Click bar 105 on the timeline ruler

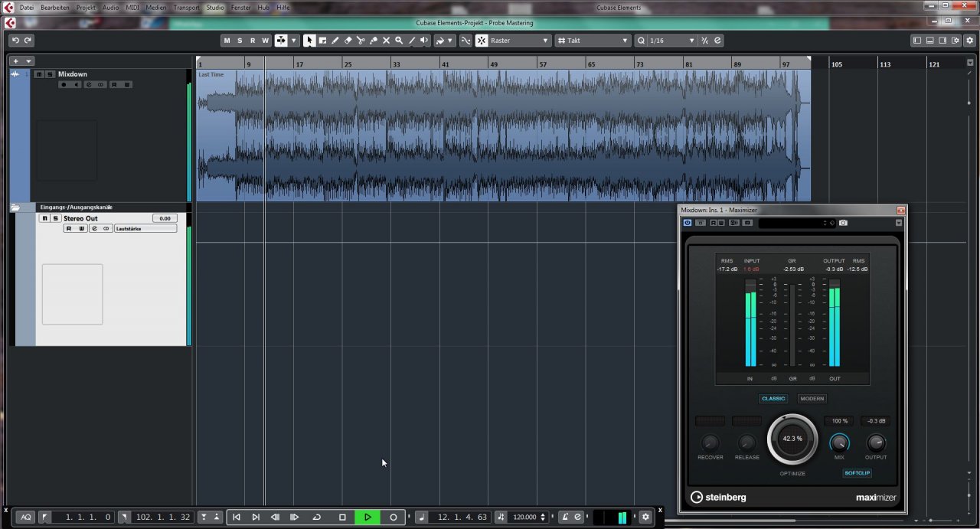[x=837, y=64]
